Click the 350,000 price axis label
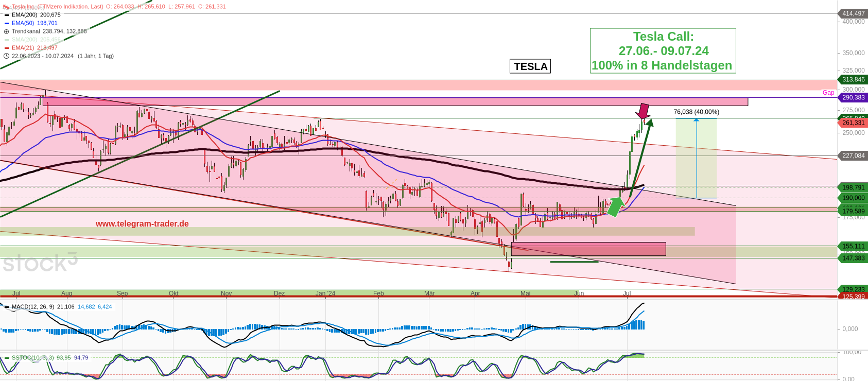Viewport: 868px width, 381px height. 854,53
